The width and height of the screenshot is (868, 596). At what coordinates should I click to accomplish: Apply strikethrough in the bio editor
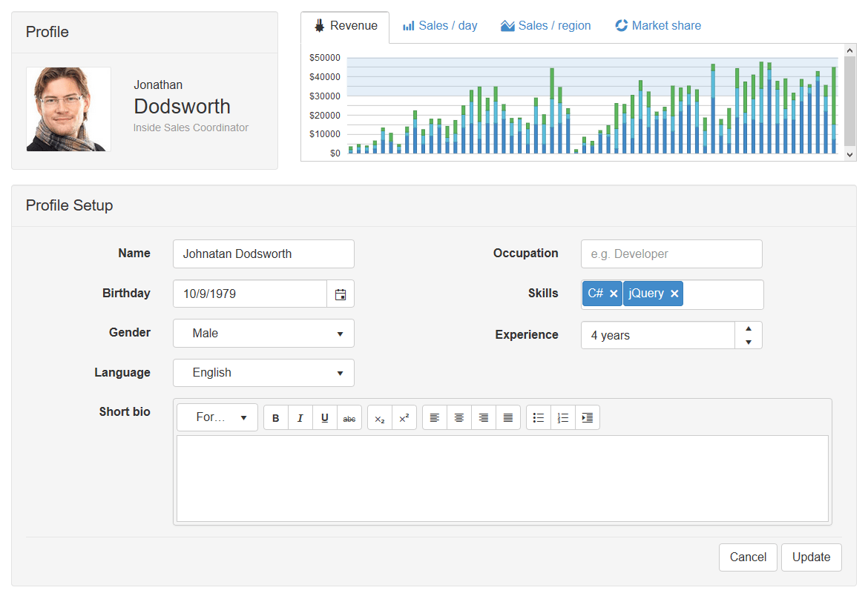349,418
